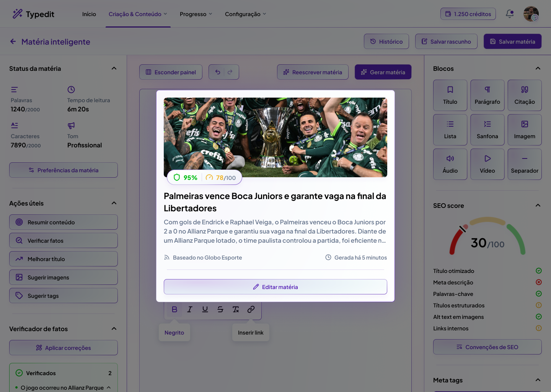Undo the last change
The image size is (551, 392).
click(217, 72)
